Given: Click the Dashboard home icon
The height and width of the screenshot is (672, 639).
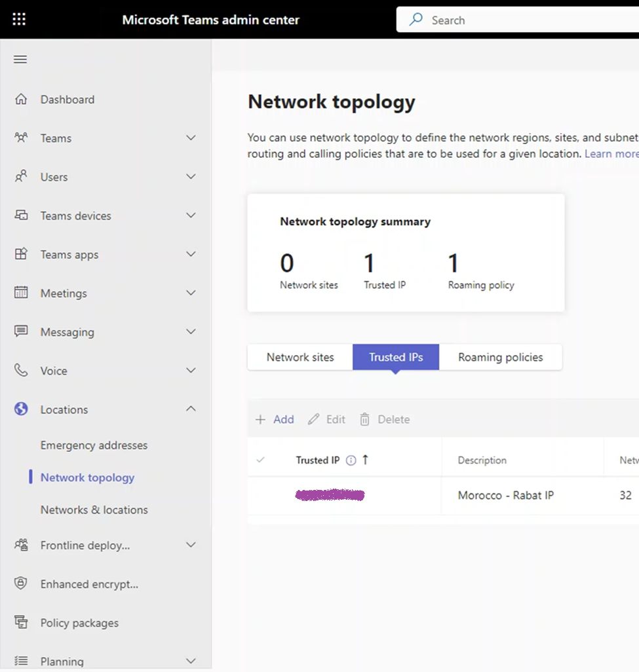Looking at the screenshot, I should pyautogui.click(x=21, y=100).
